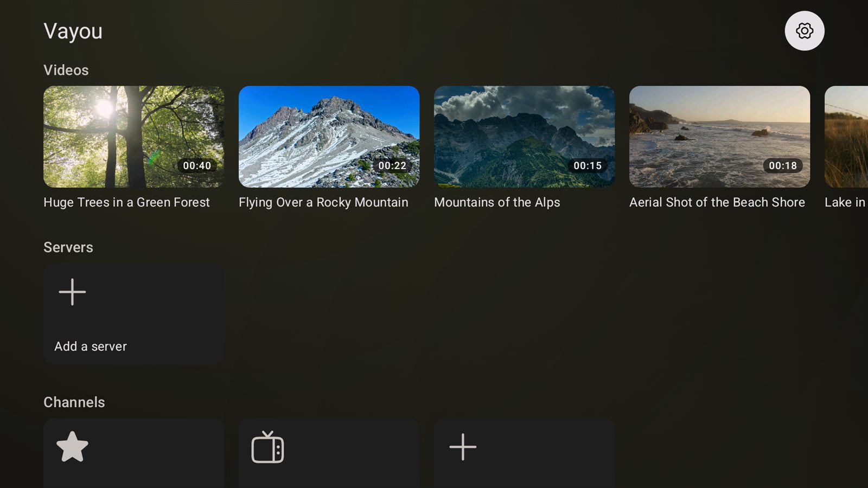Select the partially visible Lake video thumbnail

(x=846, y=137)
